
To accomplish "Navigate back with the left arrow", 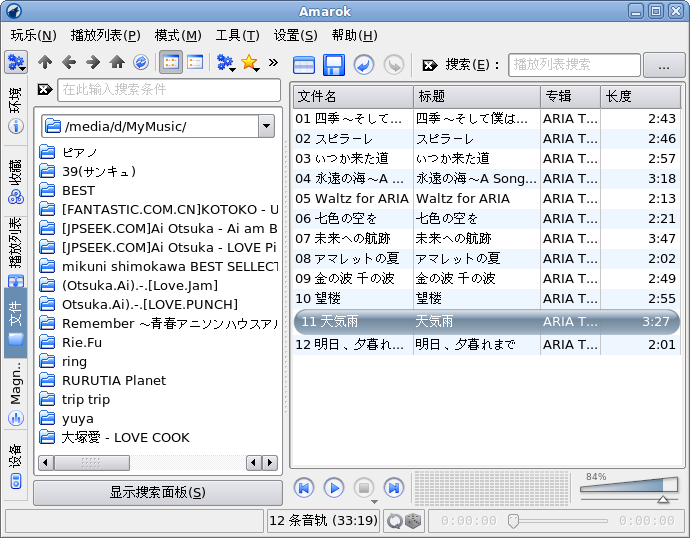I will point(69,62).
